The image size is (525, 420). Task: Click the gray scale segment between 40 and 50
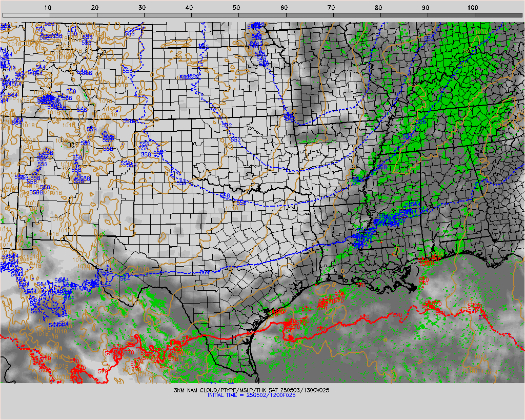point(215,15)
